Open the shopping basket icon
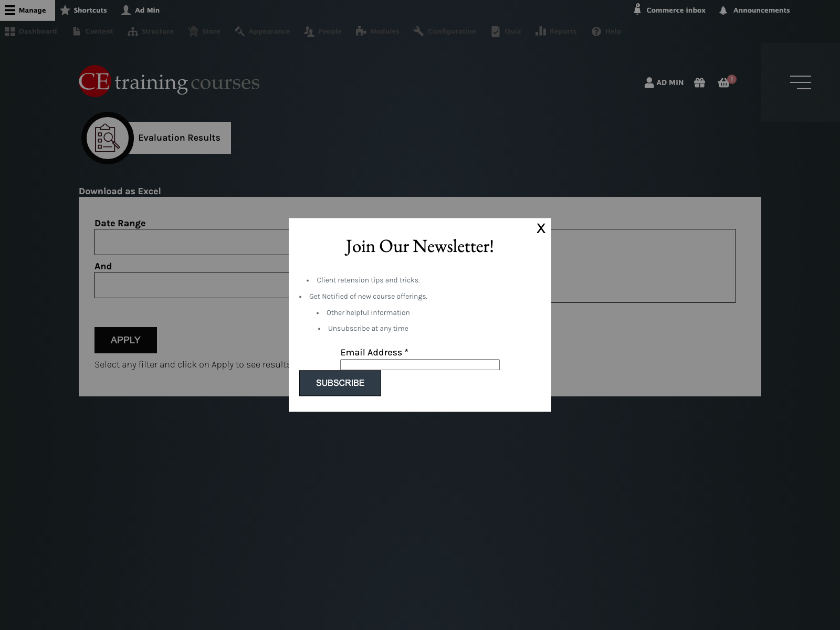This screenshot has height=630, width=840. [x=723, y=82]
